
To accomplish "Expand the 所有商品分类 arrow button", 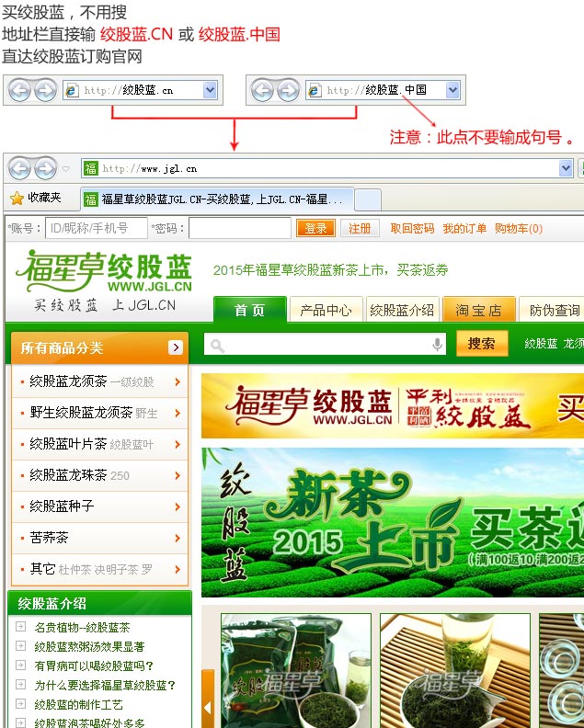I will (x=175, y=347).
